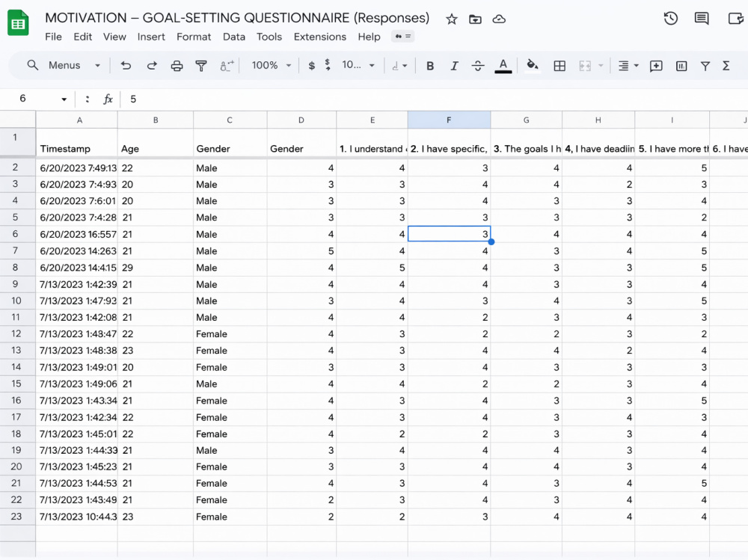Open the functions sigma menu
748x560 pixels.
tap(726, 65)
